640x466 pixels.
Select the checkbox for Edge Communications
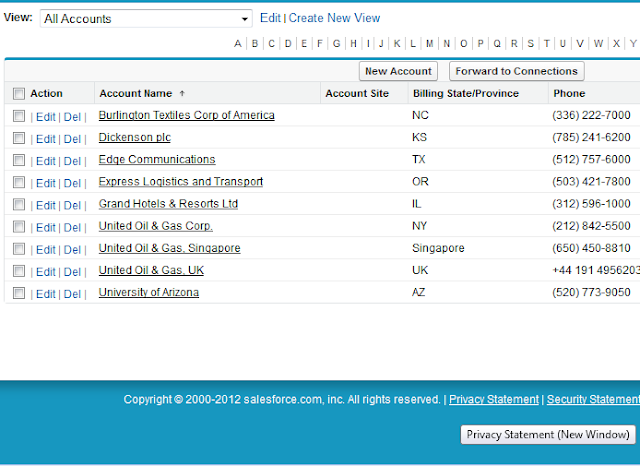(19, 160)
